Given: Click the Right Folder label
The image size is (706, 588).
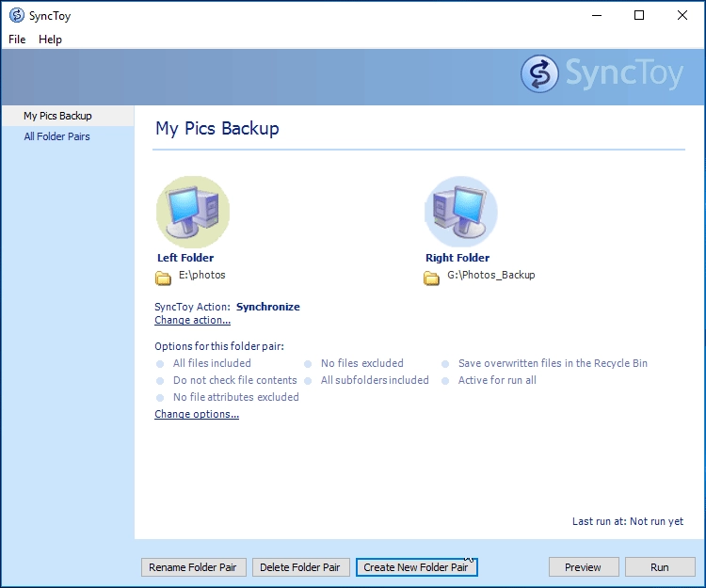Looking at the screenshot, I should click(x=457, y=258).
